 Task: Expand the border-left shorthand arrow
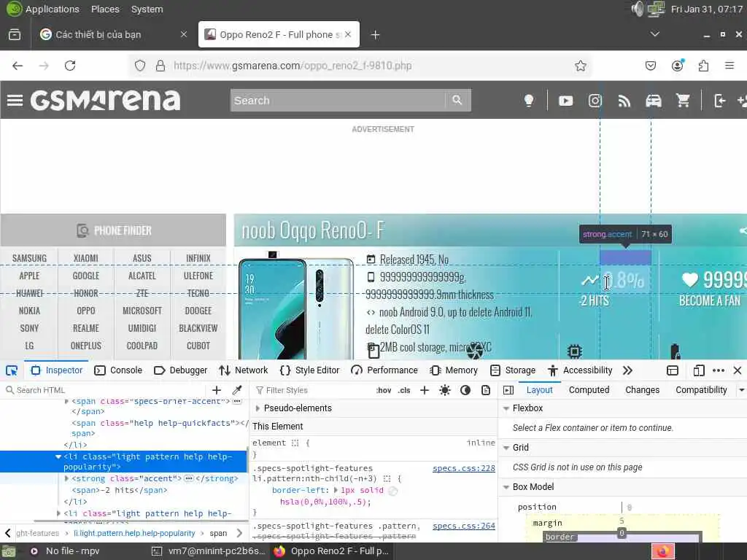point(336,490)
